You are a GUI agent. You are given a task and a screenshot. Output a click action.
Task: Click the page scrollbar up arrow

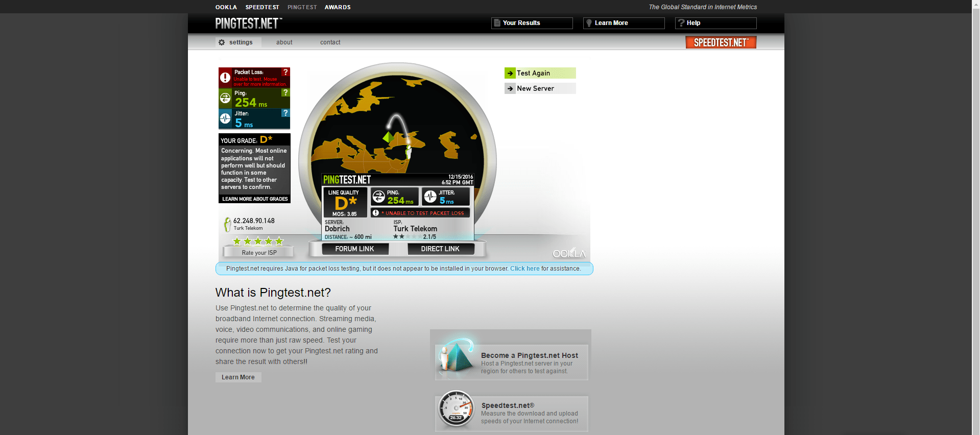click(x=976, y=4)
